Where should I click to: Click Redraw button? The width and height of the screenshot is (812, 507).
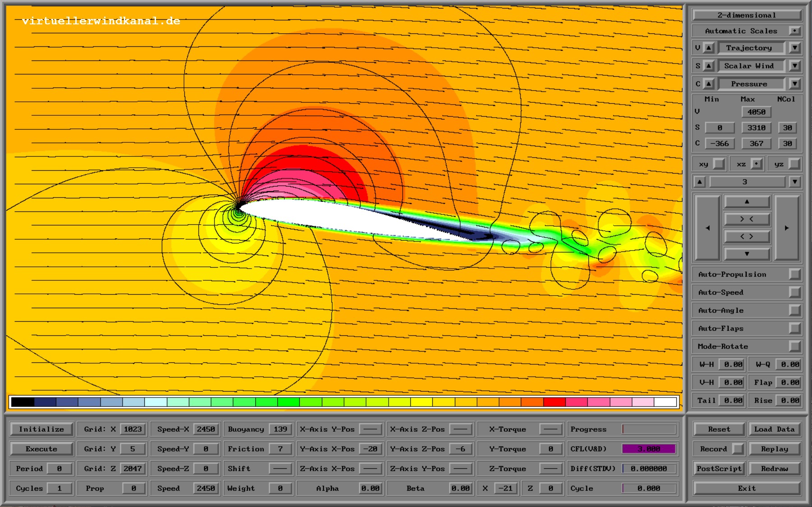point(775,468)
